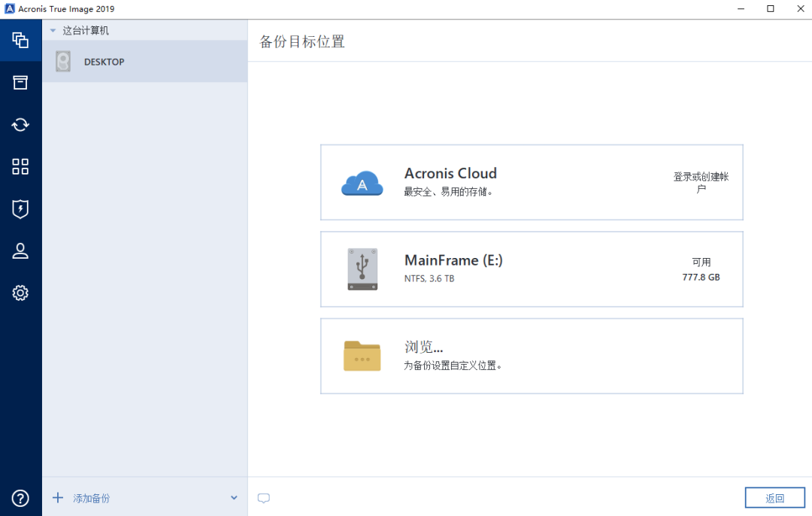
Task: Close the Acronis True Image window
Action: click(x=800, y=9)
